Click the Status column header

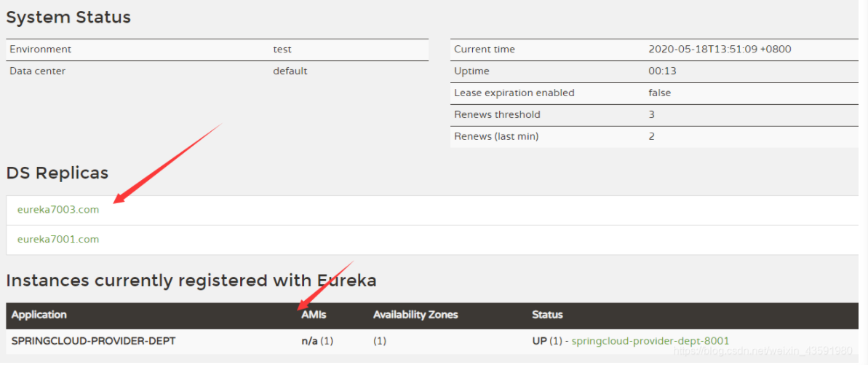(x=547, y=315)
